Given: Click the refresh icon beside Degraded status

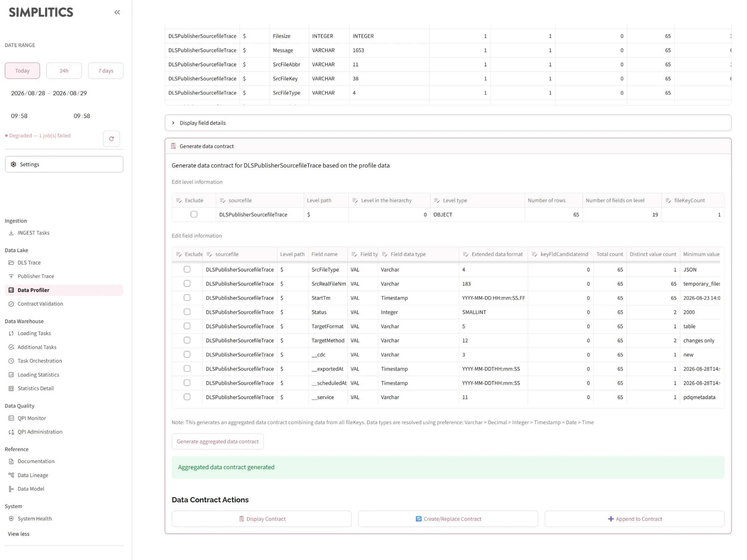Looking at the screenshot, I should pyautogui.click(x=111, y=139).
